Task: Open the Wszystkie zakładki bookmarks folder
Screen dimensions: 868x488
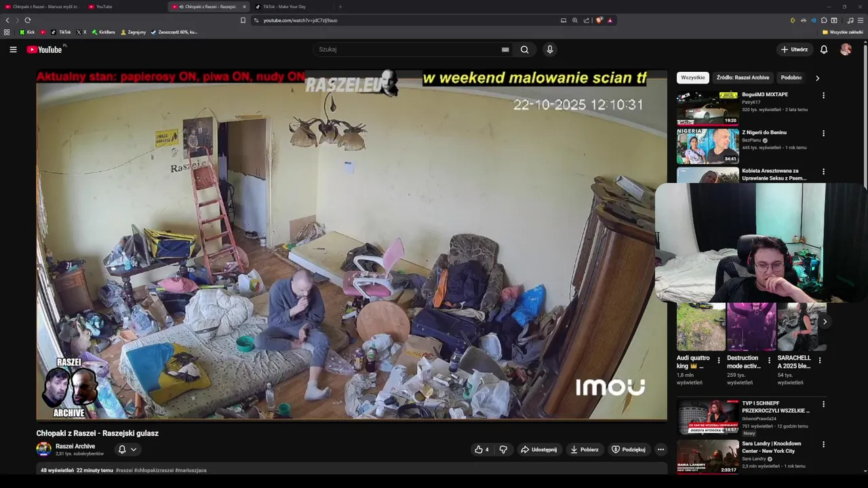Action: point(843,32)
